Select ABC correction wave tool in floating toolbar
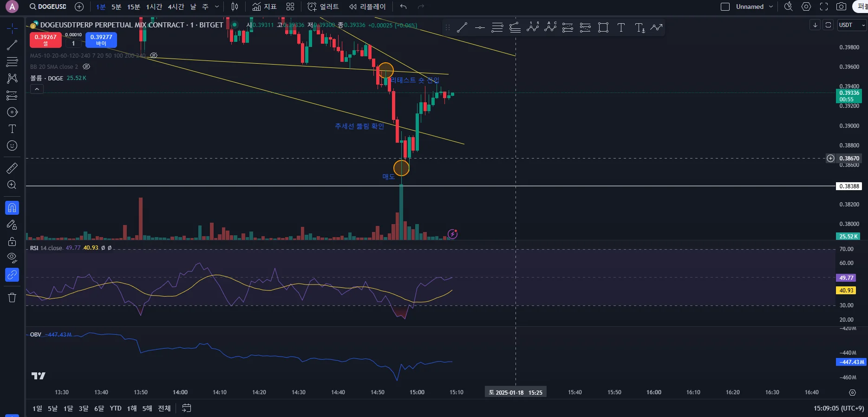868x417 pixels. (x=550, y=27)
